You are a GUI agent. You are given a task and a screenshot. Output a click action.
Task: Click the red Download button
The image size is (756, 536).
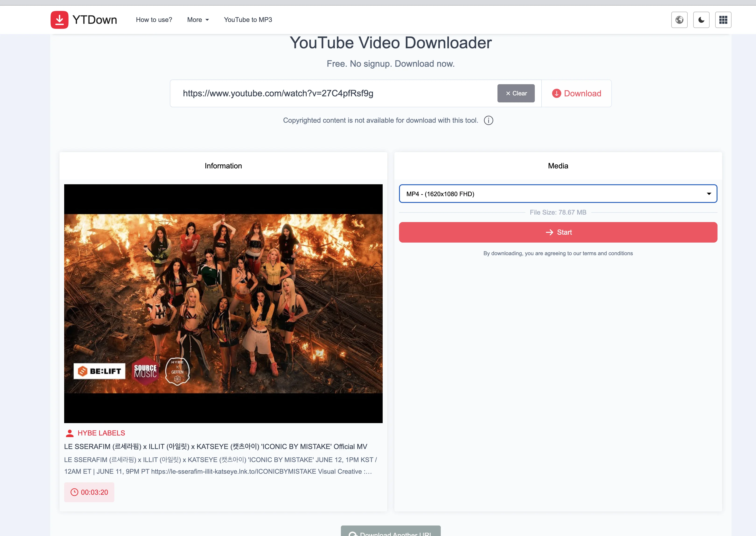pos(576,93)
